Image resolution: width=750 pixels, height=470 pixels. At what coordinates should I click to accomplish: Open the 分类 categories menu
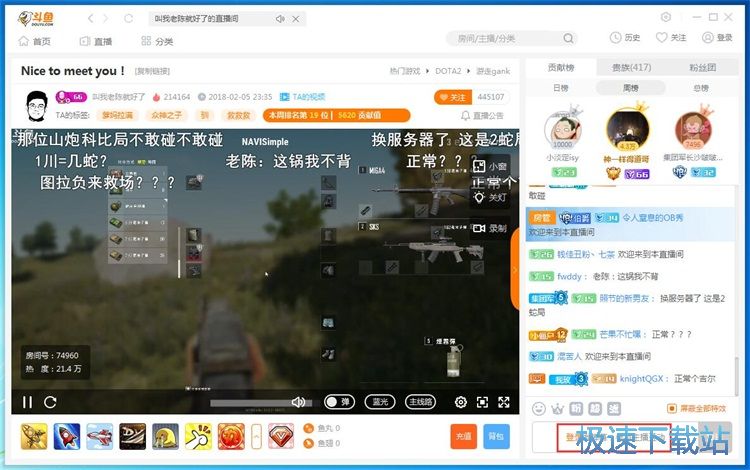tap(157, 41)
